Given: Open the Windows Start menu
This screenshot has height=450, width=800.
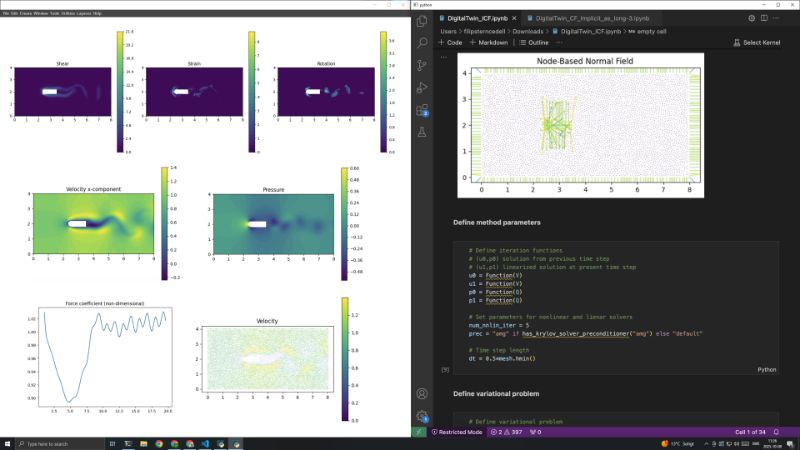Looking at the screenshot, I should click(7, 444).
